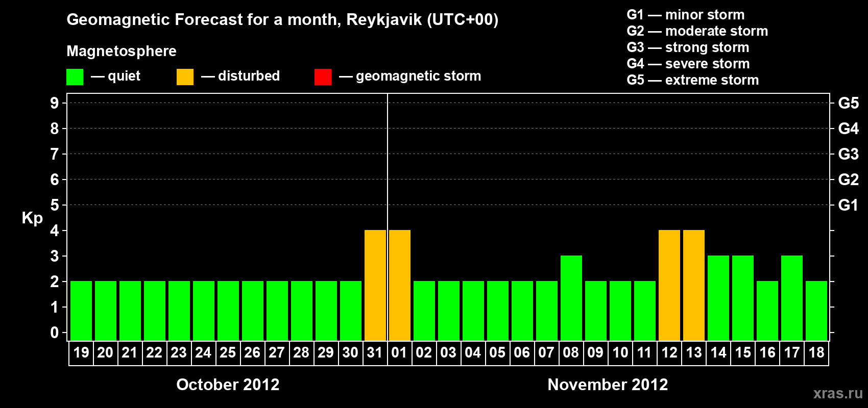The width and height of the screenshot is (868, 408).
Task: Click the date label 22 on axis
Action: click(x=154, y=352)
